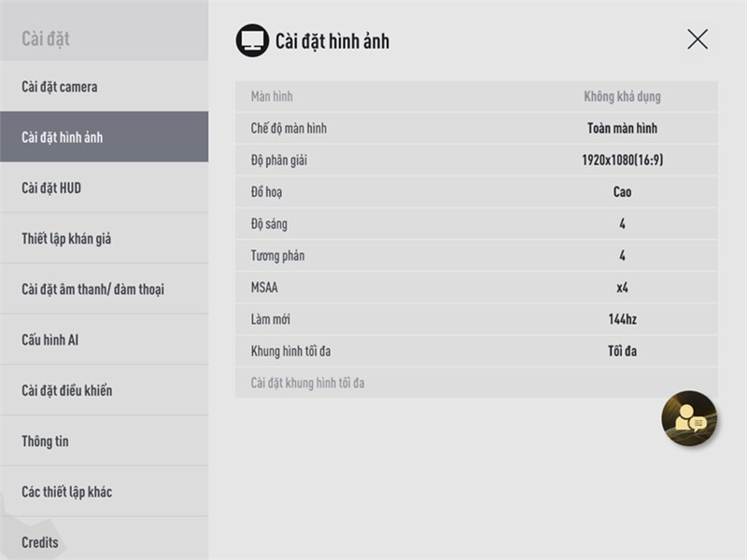
Task: Switch to Cài đặt camera settings
Action: [105, 87]
